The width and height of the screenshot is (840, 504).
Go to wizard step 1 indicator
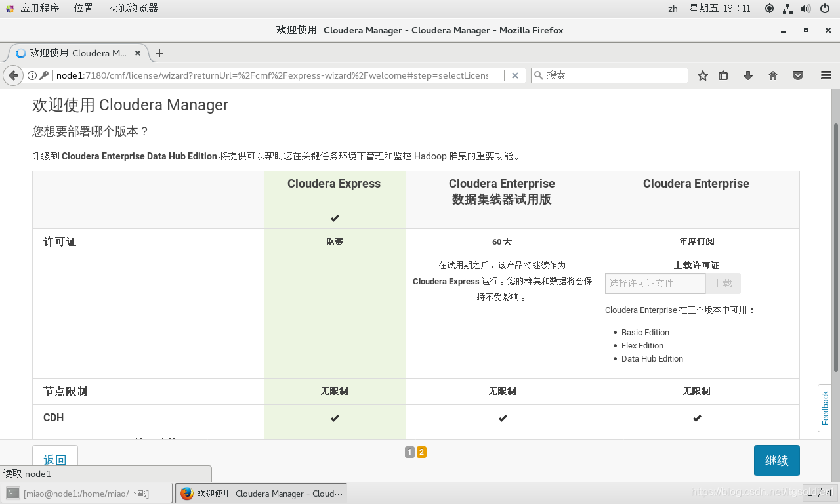(410, 452)
